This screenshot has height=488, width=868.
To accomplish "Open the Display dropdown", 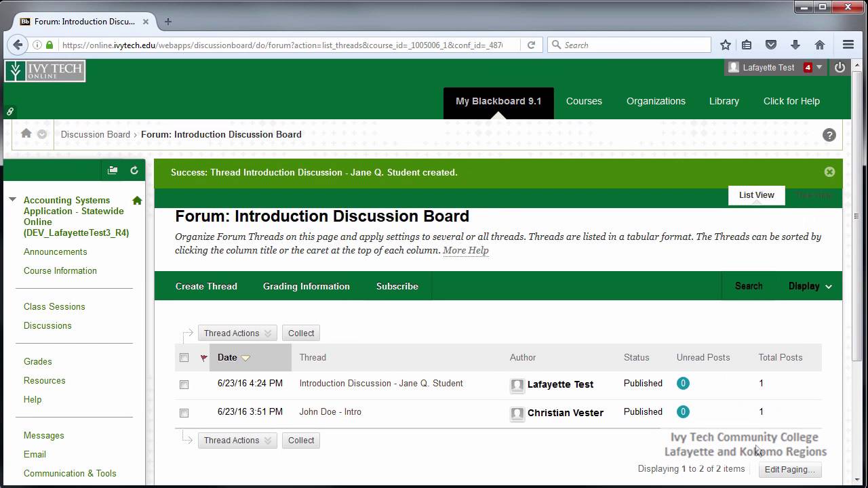I will pos(810,286).
